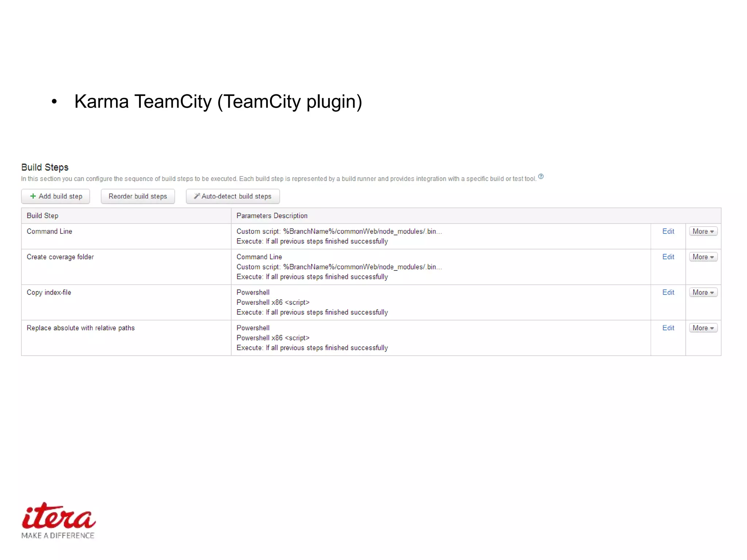The height and width of the screenshot is (560, 747).
Task: Select the Create coverage folder step name
Action: click(x=60, y=257)
